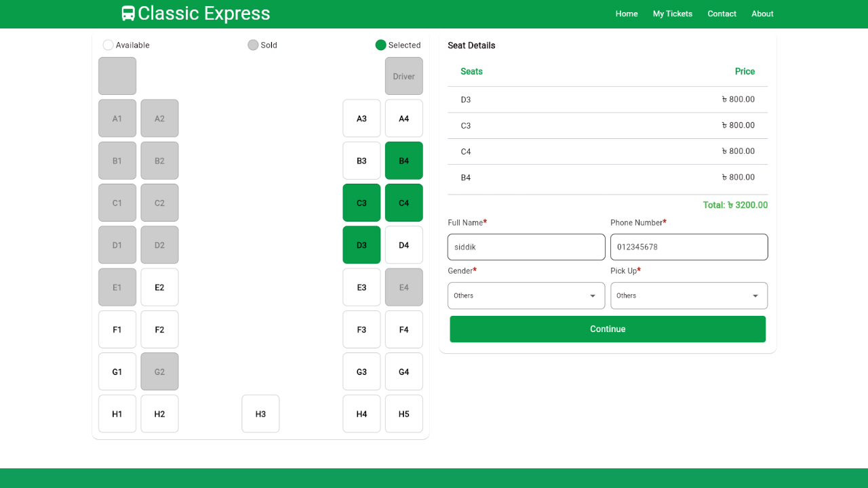
Task: Select seat F1 on the left side
Action: pyautogui.click(x=117, y=329)
